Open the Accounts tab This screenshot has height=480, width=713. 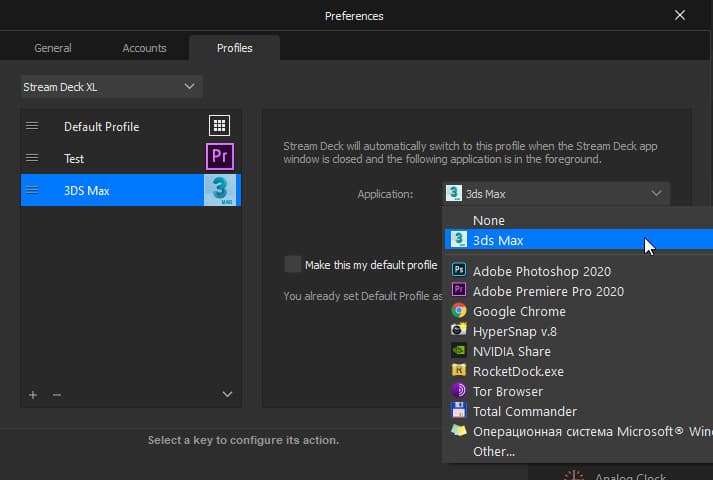[x=144, y=48]
